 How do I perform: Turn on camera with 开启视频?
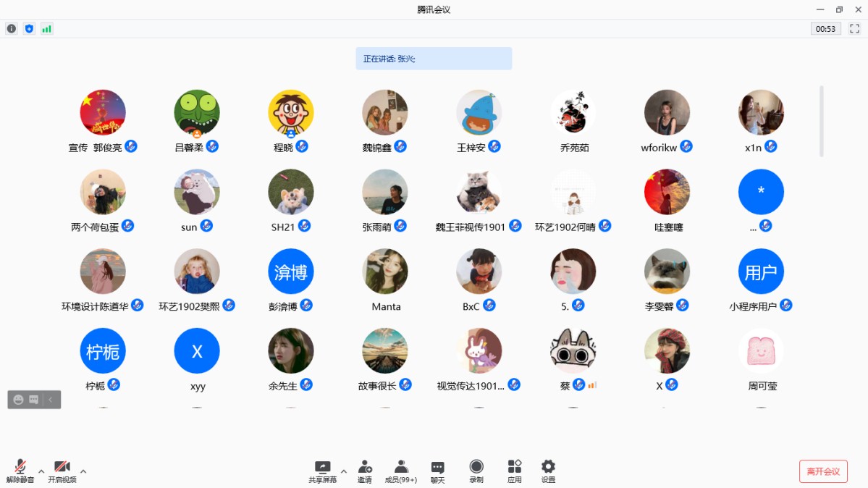point(62,471)
